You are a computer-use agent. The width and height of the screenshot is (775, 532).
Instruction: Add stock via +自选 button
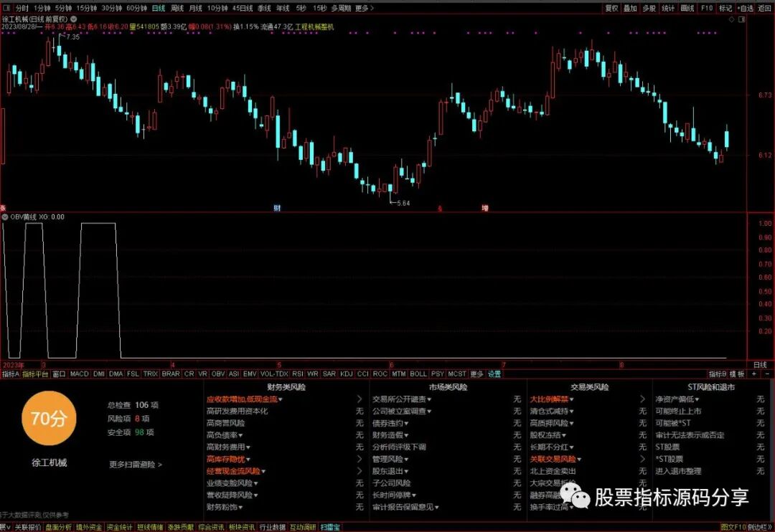pyautogui.click(x=746, y=9)
